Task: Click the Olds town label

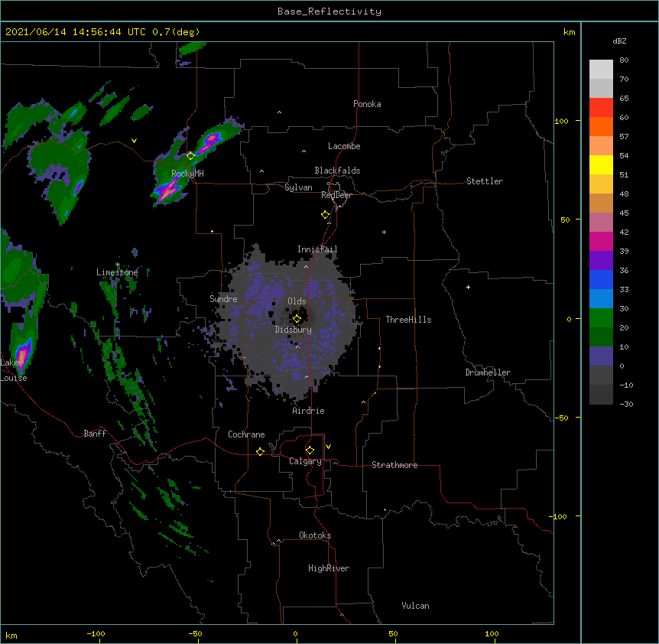Action: click(297, 301)
